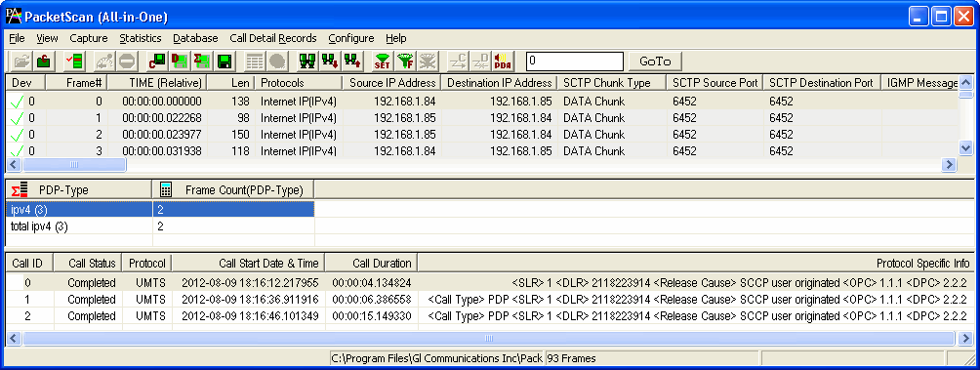Viewport: 980px width, 370px height.
Task: Open the Configure menu
Action: pyautogui.click(x=351, y=38)
